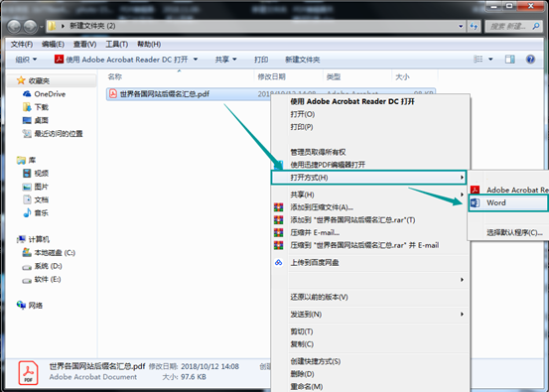Click the search magnifier icon
The height and width of the screenshot is (392, 549).
tap(536, 26)
